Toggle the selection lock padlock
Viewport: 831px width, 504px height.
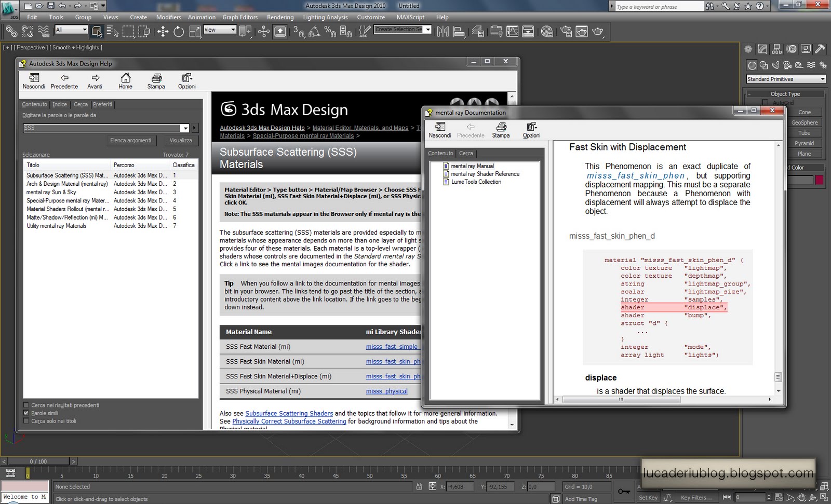(419, 486)
